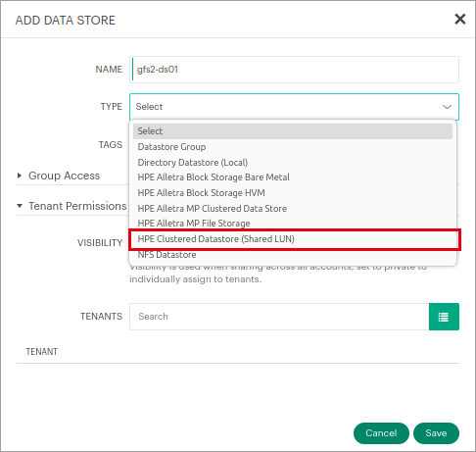
Task: Click the Cancel button
Action: tap(381, 433)
